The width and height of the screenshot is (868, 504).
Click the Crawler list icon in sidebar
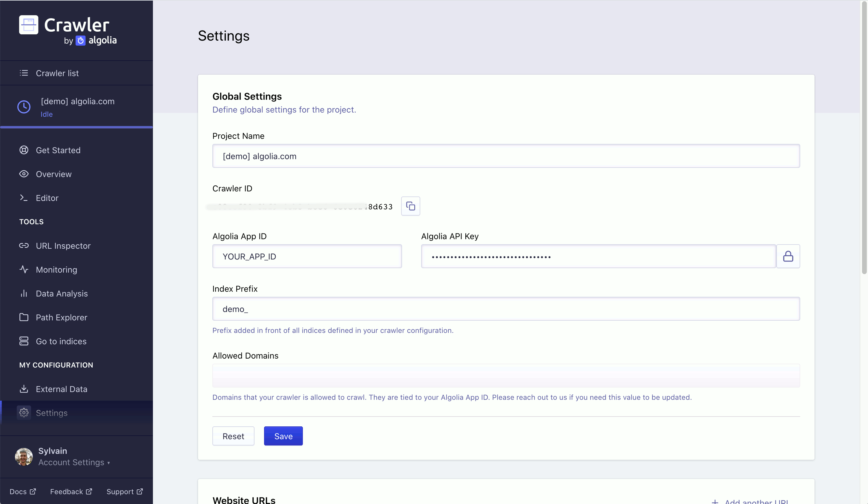point(23,73)
